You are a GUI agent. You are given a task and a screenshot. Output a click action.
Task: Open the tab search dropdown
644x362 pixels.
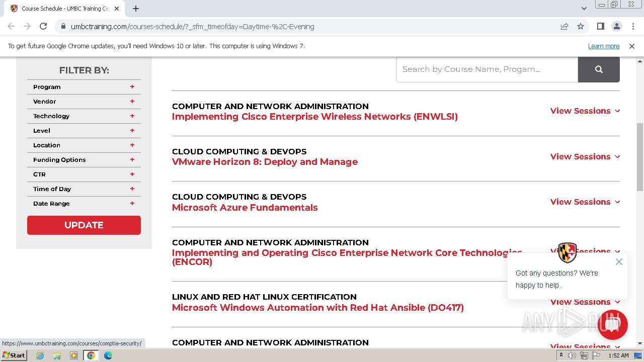584,9
